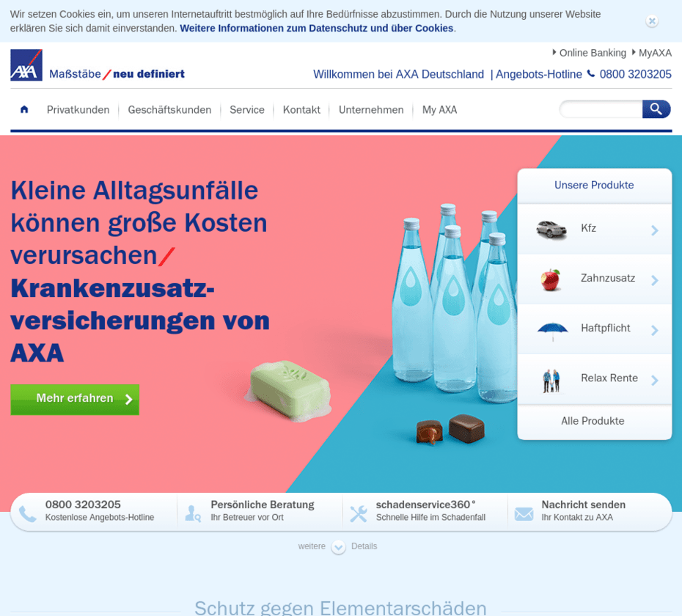Open the Geschäftskunden menu
Viewport: 682px width, 616px height.
tap(169, 110)
